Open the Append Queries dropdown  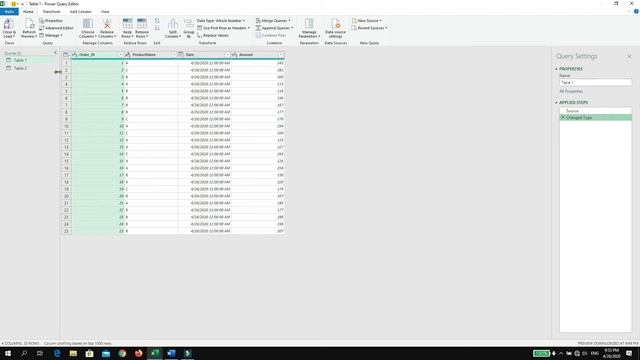274,28
